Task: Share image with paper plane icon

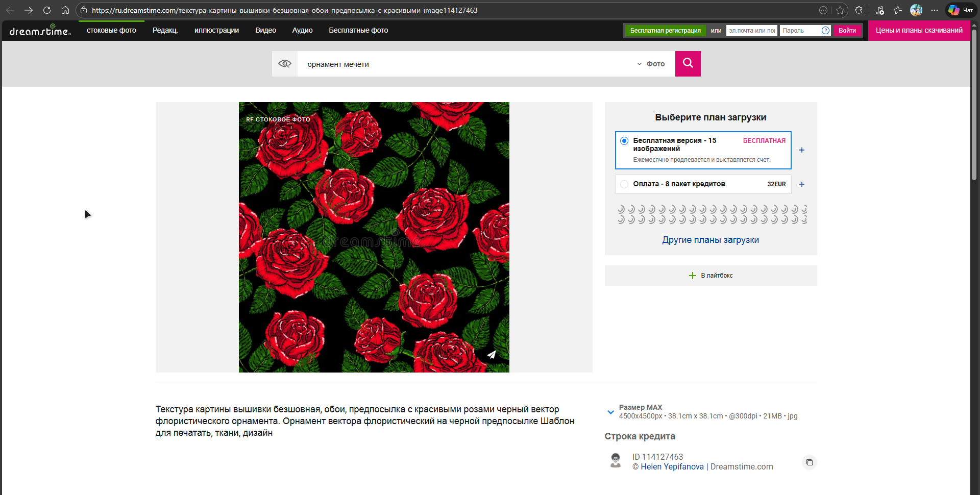Action: point(492,355)
